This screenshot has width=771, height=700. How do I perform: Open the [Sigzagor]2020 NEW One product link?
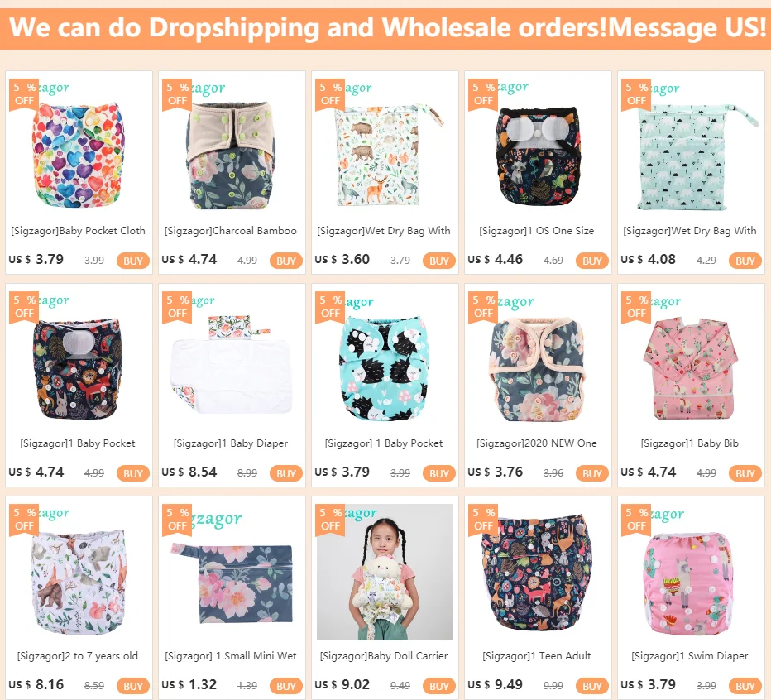pos(536,443)
